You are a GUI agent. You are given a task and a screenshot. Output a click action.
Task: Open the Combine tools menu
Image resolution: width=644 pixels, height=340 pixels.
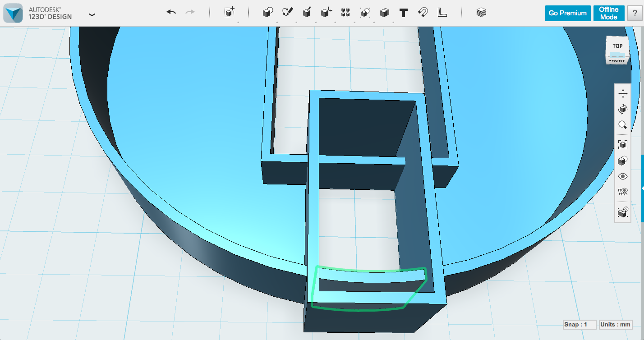click(x=384, y=13)
